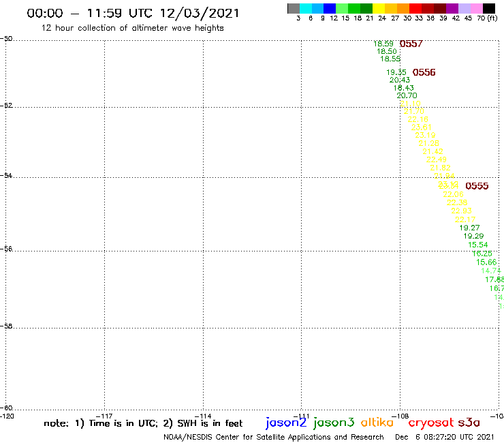The height and width of the screenshot is (443, 504).
Task: Click the green value 19.29
Action: [x=474, y=236]
